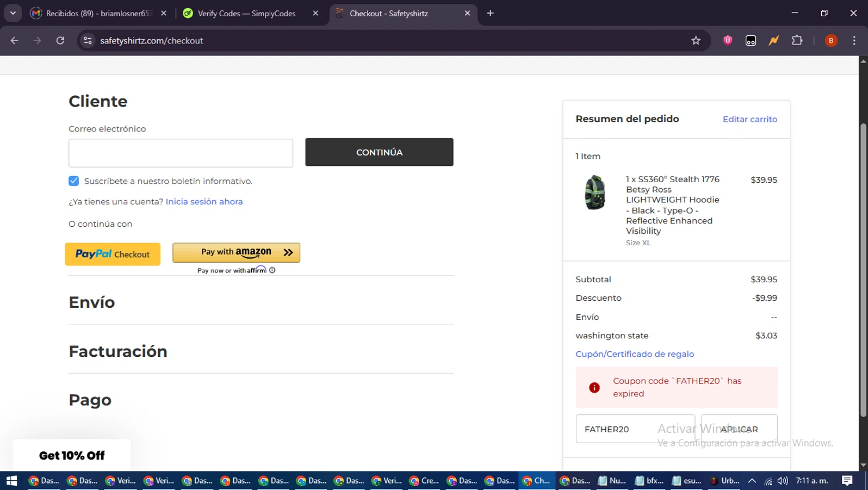Open the taskbar clock showing 7:11 a. m.
The height and width of the screenshot is (490, 868).
[812, 481]
